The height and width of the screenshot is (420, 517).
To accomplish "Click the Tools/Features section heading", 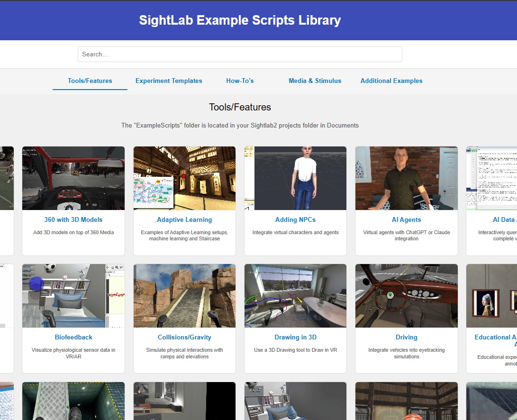I will [240, 107].
